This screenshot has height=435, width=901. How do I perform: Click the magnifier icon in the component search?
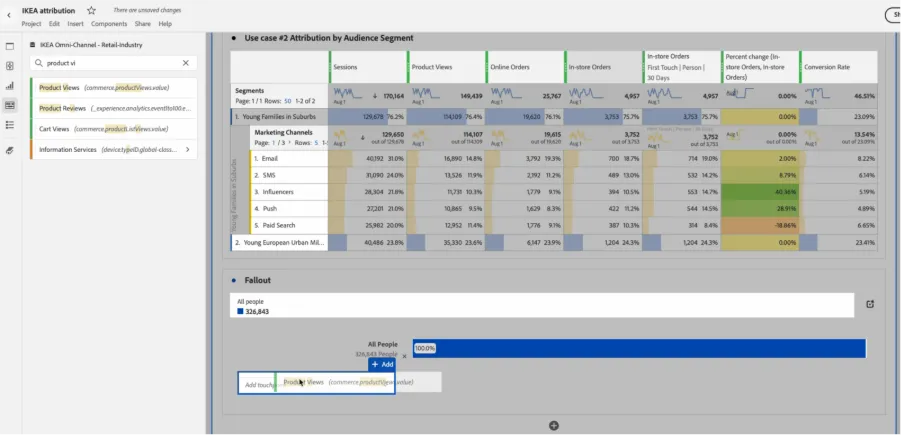(x=39, y=63)
